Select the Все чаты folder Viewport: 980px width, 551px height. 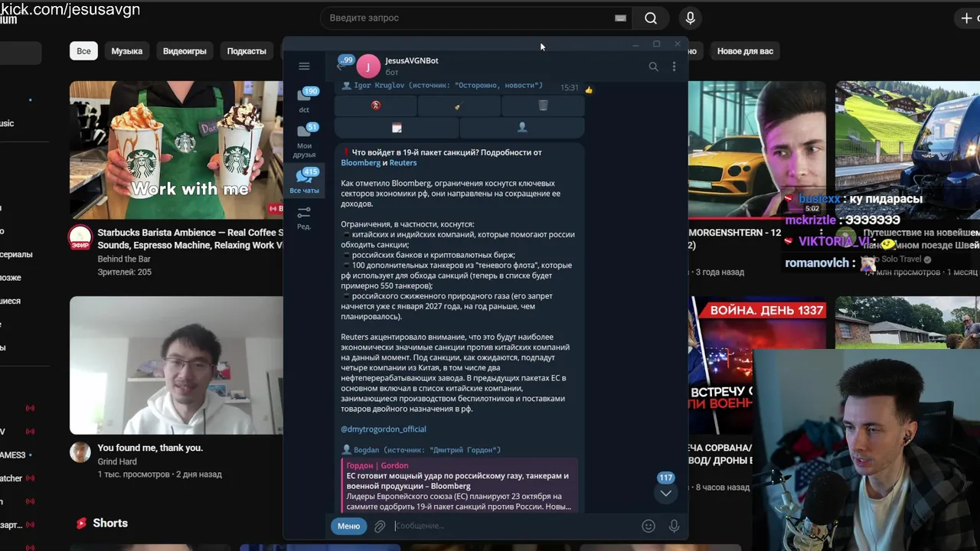[x=304, y=181]
